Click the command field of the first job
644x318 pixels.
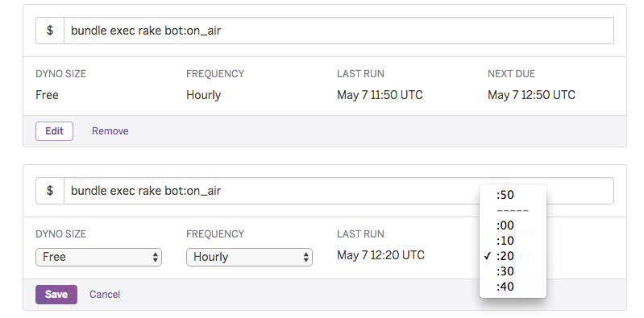(339, 31)
